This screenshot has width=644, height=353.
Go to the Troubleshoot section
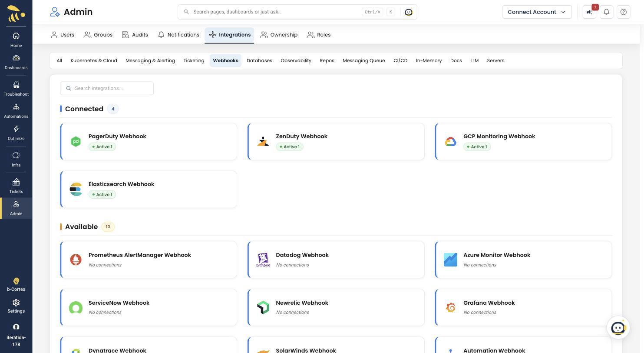point(16,88)
